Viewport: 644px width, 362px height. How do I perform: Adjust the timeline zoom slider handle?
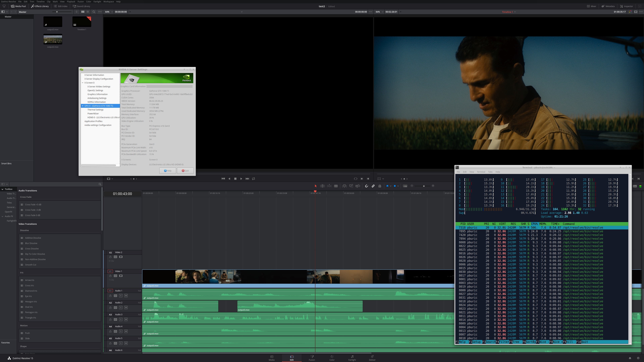[x=424, y=186]
